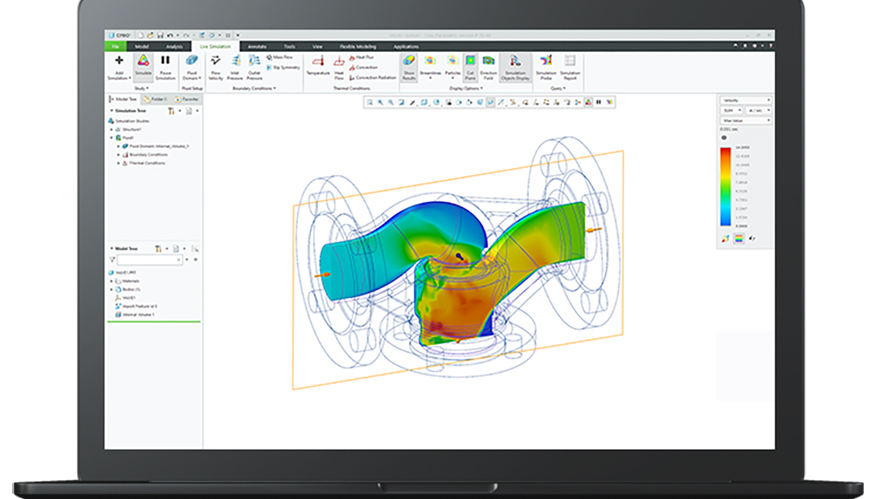Add a Flow Velocity boundary condition
Viewport: 878px width, 499px height.
(217, 62)
